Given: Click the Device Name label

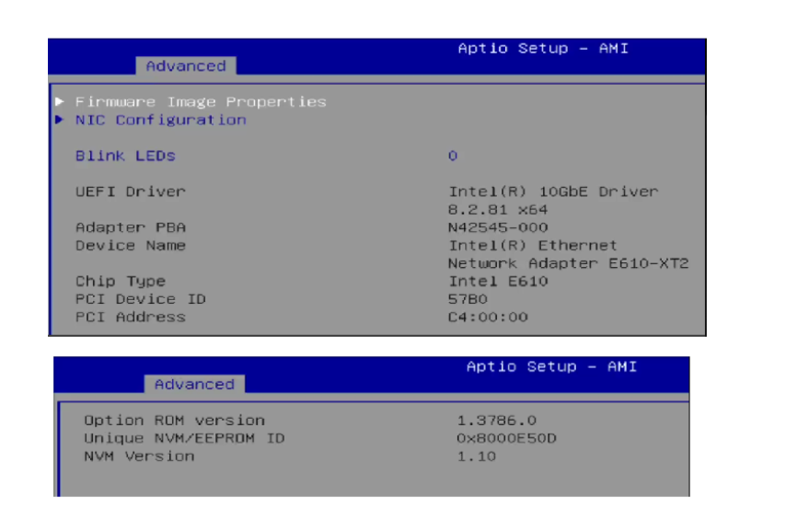Looking at the screenshot, I should 131,245.
